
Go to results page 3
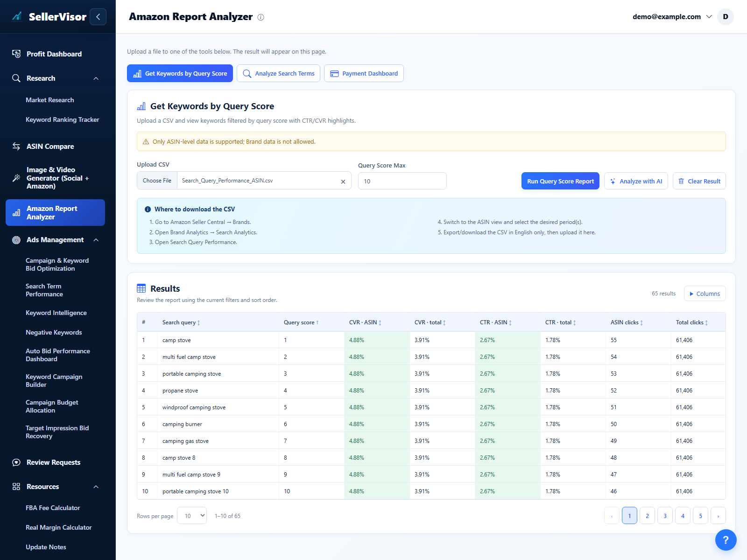[x=665, y=516]
